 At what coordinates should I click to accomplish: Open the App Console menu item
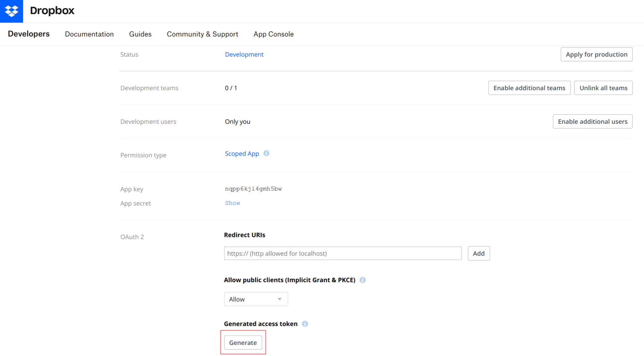pyautogui.click(x=273, y=34)
